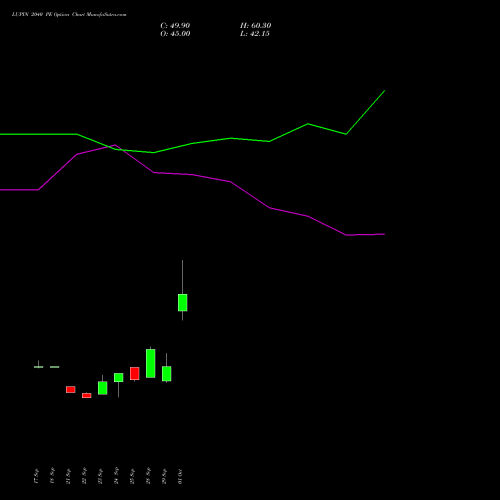Viewport: 500px width, 500px height.
Task: Click the green indicator line's rising right end
Action: (384, 91)
